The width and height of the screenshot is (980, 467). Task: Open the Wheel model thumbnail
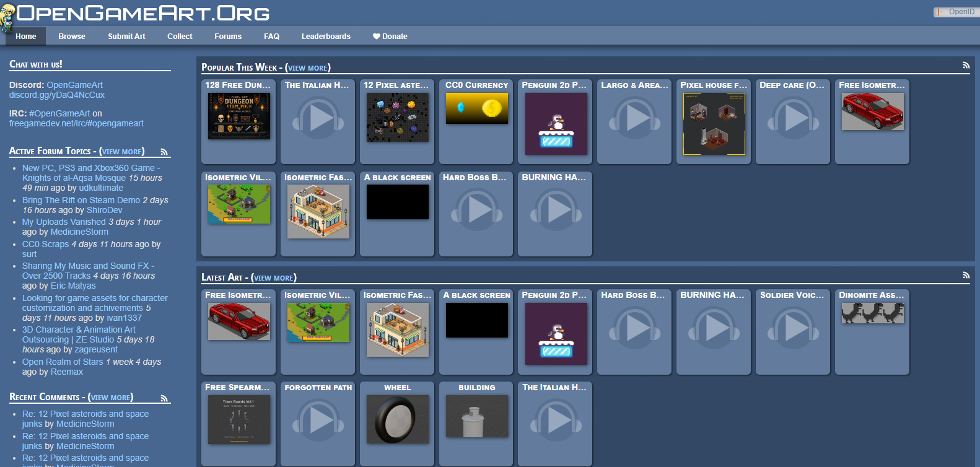pyautogui.click(x=398, y=419)
